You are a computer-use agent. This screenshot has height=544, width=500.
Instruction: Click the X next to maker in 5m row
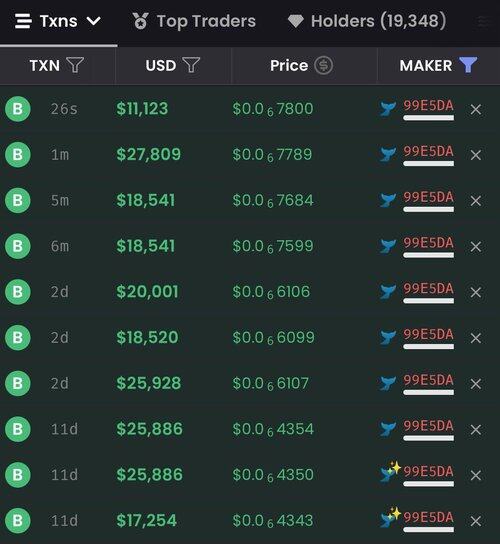[x=476, y=201]
